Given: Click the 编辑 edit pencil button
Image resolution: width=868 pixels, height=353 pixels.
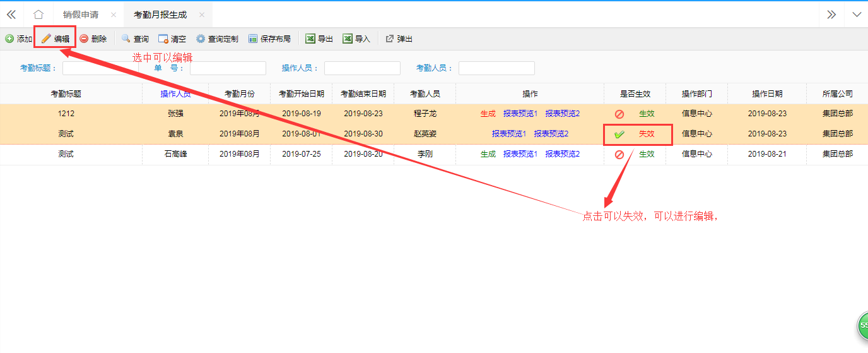Looking at the screenshot, I should point(55,39).
